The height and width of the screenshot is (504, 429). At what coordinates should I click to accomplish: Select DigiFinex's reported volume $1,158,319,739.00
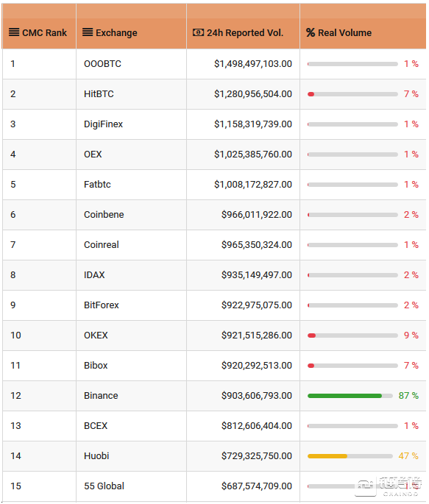(253, 124)
